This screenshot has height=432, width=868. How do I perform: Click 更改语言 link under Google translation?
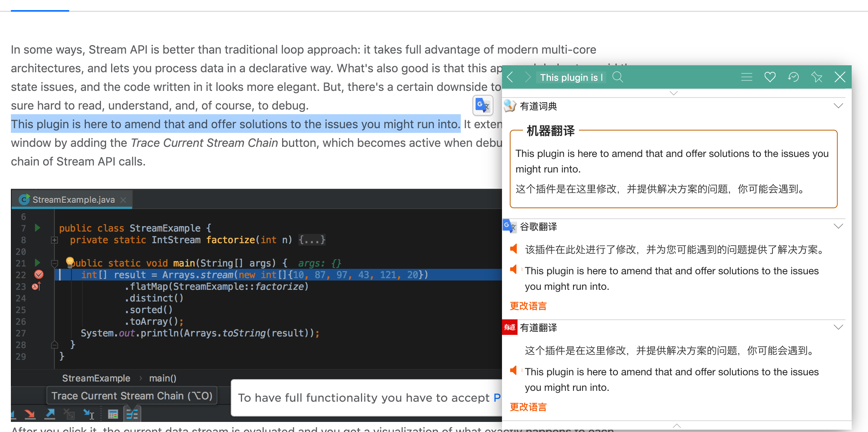(x=528, y=306)
